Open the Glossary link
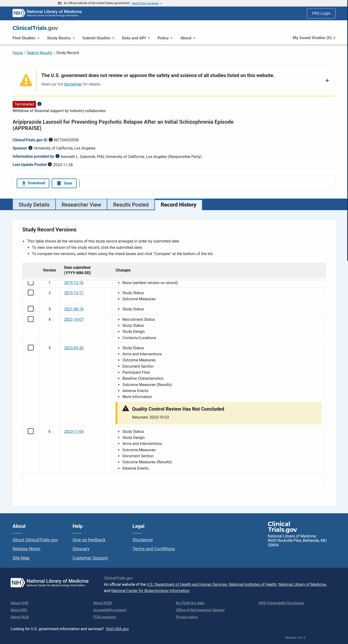The width and height of the screenshot is (348, 644). click(81, 549)
